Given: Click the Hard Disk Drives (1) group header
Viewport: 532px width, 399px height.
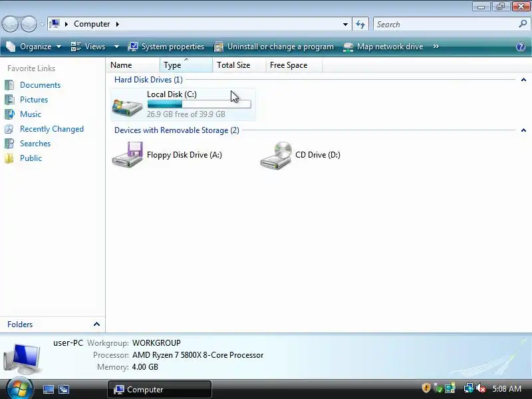Looking at the screenshot, I should click(x=148, y=79).
